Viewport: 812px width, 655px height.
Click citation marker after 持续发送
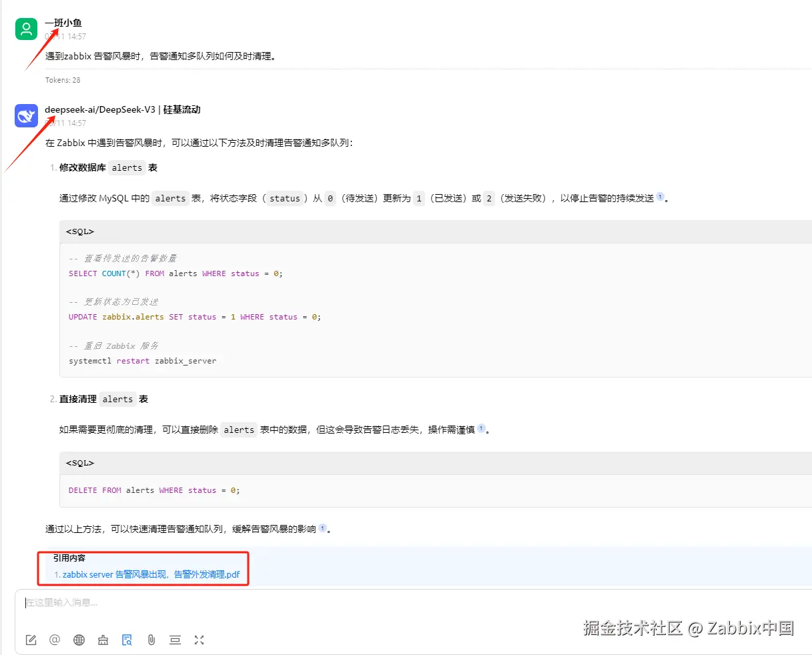(660, 197)
